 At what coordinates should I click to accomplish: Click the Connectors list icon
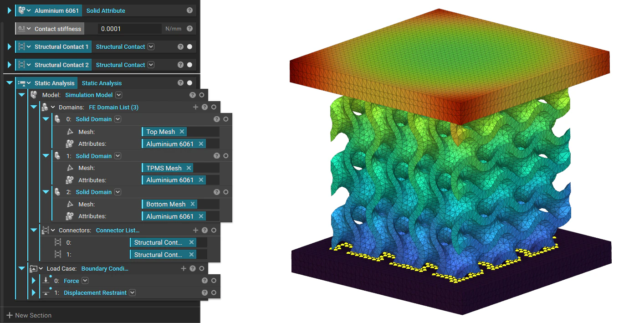pos(45,231)
